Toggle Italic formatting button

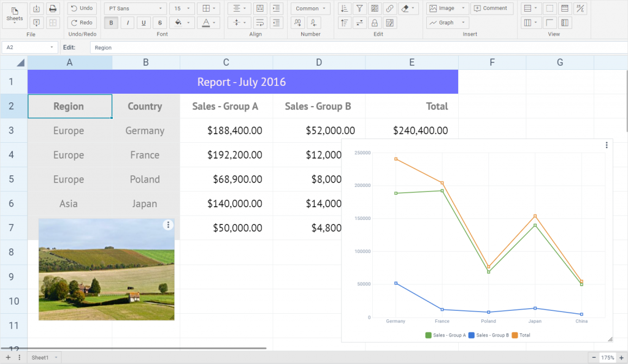click(x=127, y=23)
